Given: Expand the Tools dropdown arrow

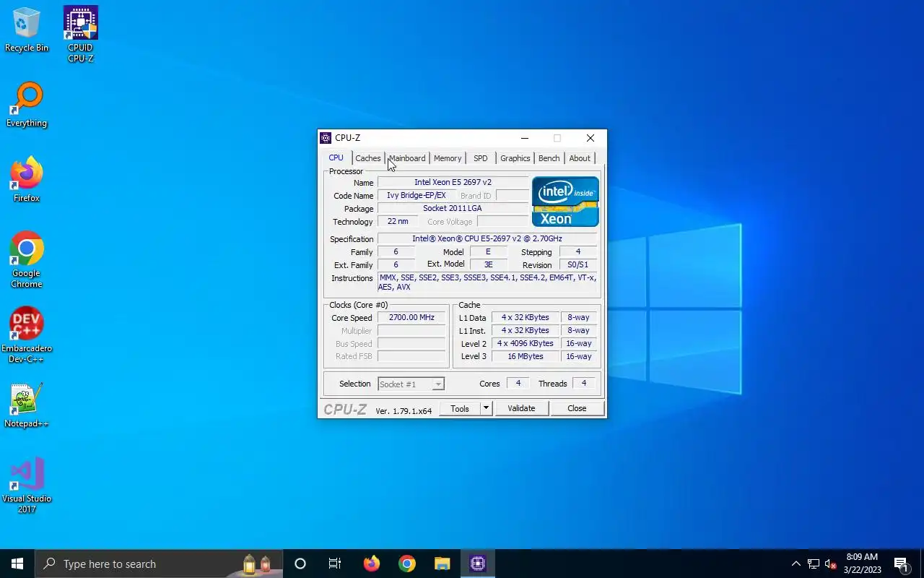Looking at the screenshot, I should (x=486, y=408).
